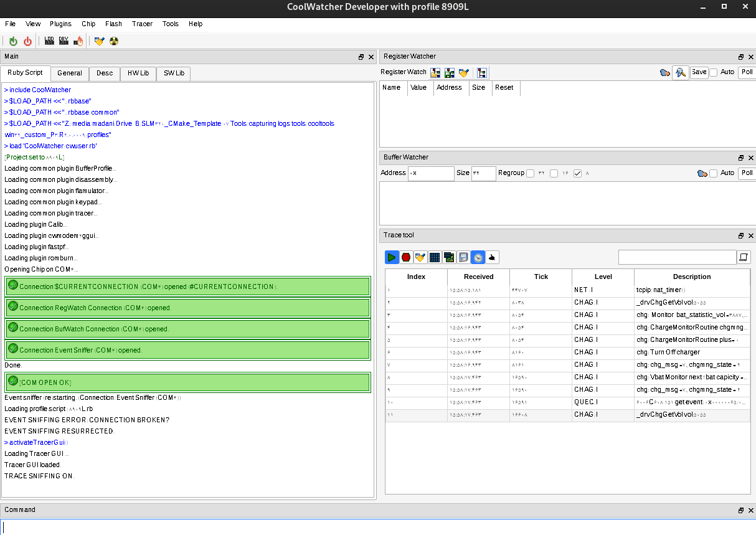Save trace with floppy disk icon
The height and width of the screenshot is (535, 756).
463,257
